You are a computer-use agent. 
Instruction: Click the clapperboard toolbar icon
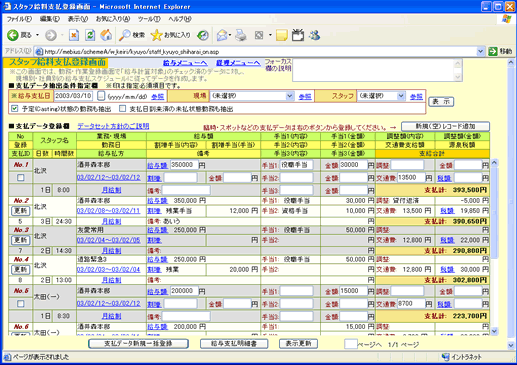tap(298, 35)
